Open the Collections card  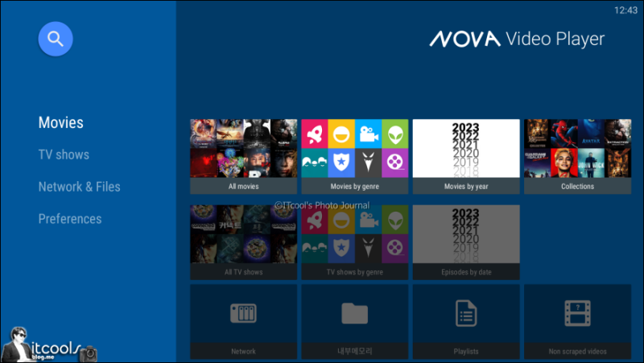(x=577, y=156)
